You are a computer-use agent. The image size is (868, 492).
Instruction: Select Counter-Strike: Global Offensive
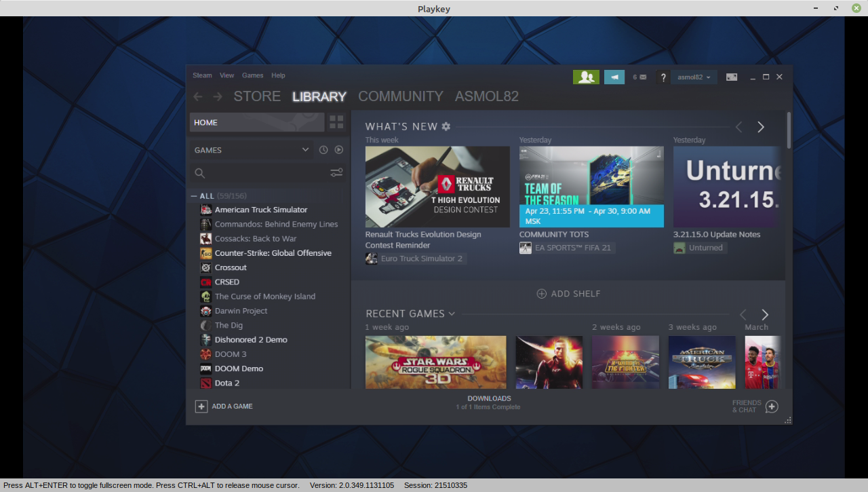click(273, 253)
